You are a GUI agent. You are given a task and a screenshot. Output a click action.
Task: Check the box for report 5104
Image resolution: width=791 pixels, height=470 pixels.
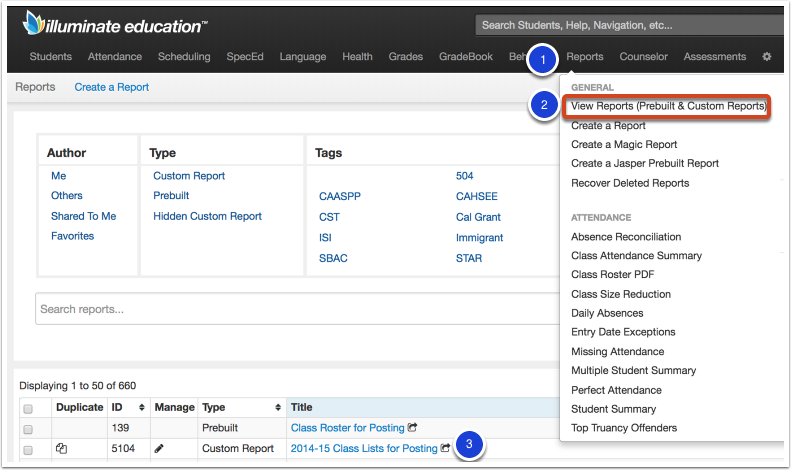[28, 449]
